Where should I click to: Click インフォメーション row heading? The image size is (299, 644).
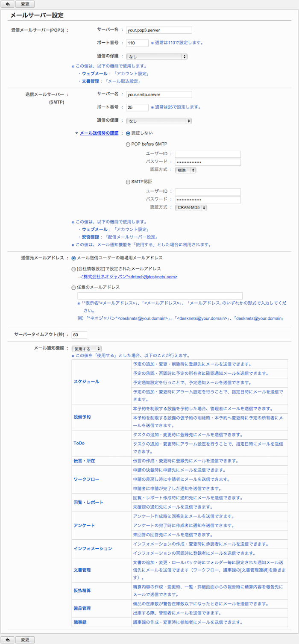(x=93, y=548)
